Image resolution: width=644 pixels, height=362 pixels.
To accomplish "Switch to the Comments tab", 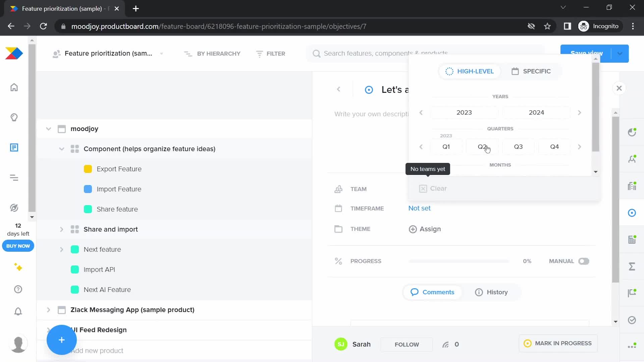I will [433, 292].
